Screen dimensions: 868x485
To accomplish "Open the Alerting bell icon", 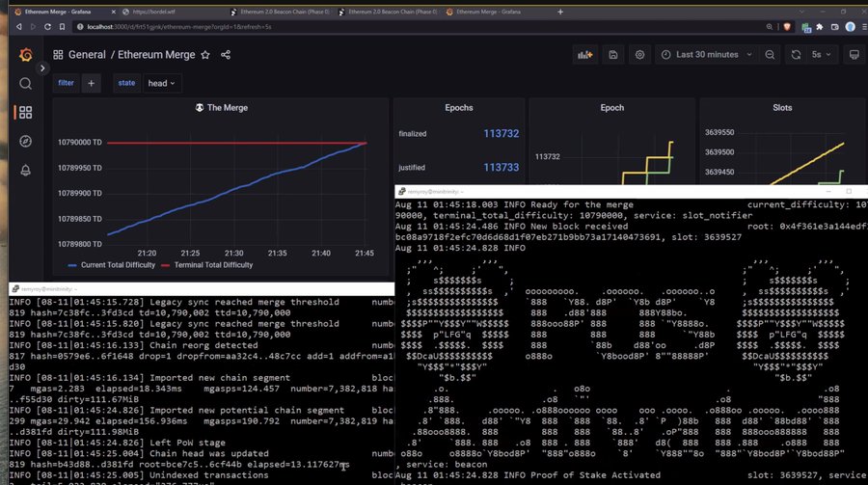I will (x=25, y=170).
